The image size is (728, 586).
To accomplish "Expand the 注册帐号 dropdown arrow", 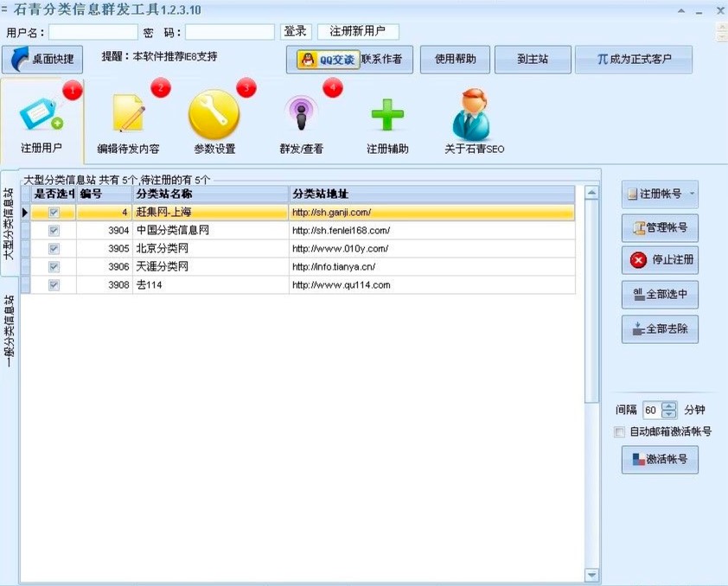I will coord(692,194).
